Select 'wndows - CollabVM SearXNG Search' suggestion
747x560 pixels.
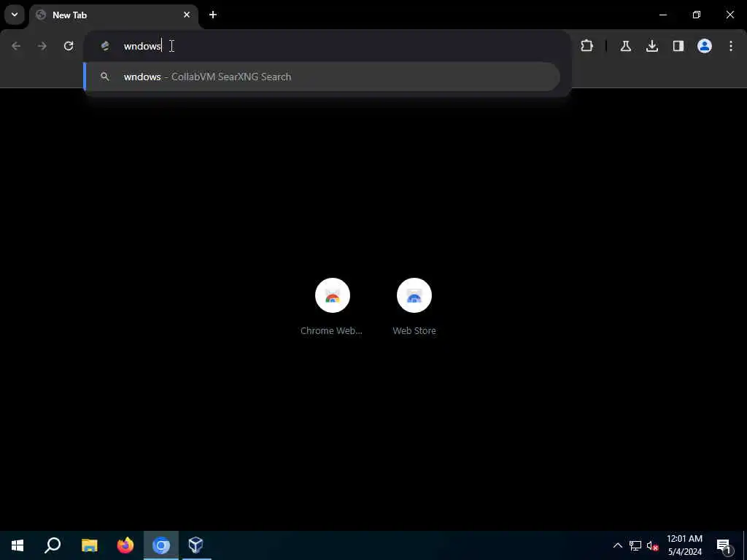tap(322, 77)
